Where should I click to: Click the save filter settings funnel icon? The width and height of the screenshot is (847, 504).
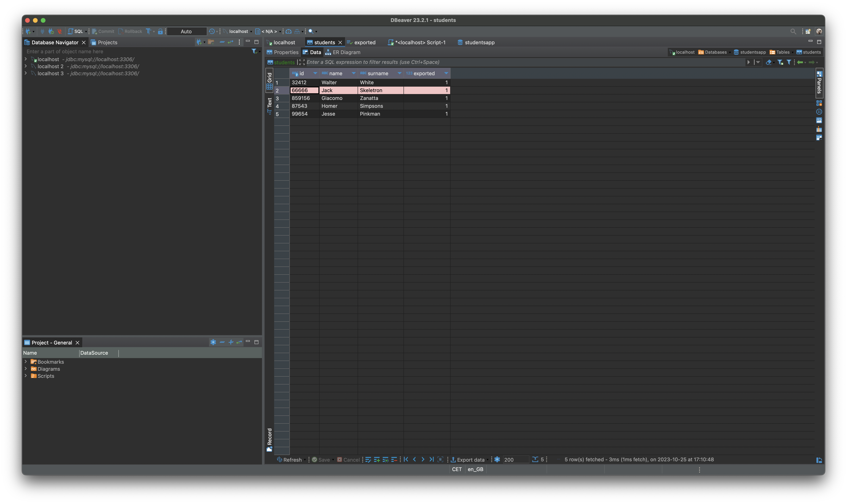pyautogui.click(x=780, y=62)
